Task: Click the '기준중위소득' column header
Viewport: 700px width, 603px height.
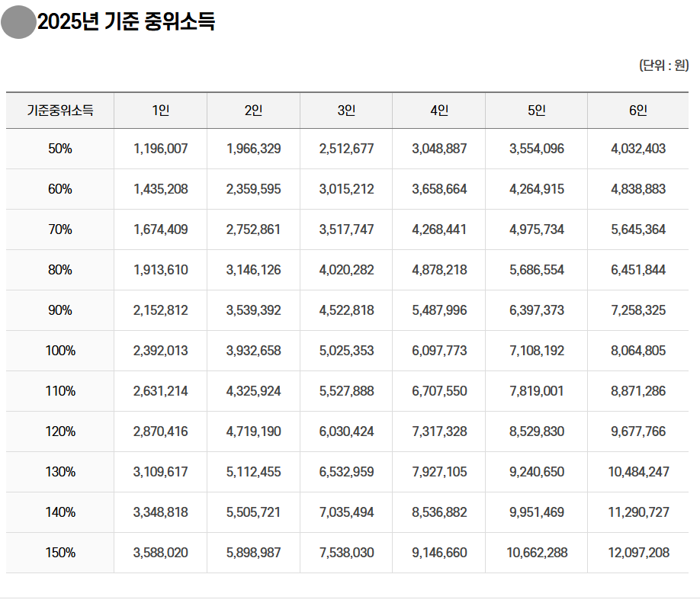Action: pyautogui.click(x=60, y=111)
